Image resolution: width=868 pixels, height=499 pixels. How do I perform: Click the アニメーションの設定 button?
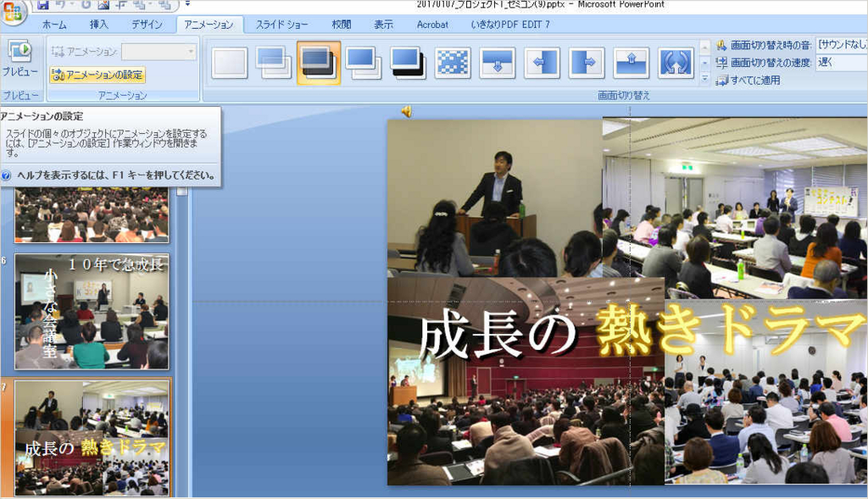[x=97, y=75]
